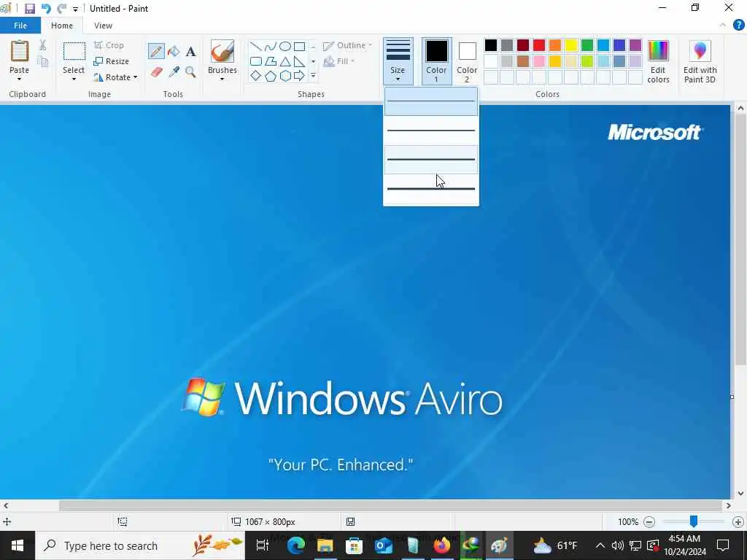Select the Magnifier tool

click(x=190, y=72)
